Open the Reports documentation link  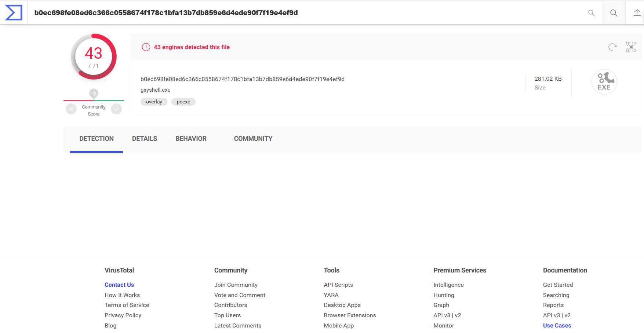(x=553, y=305)
